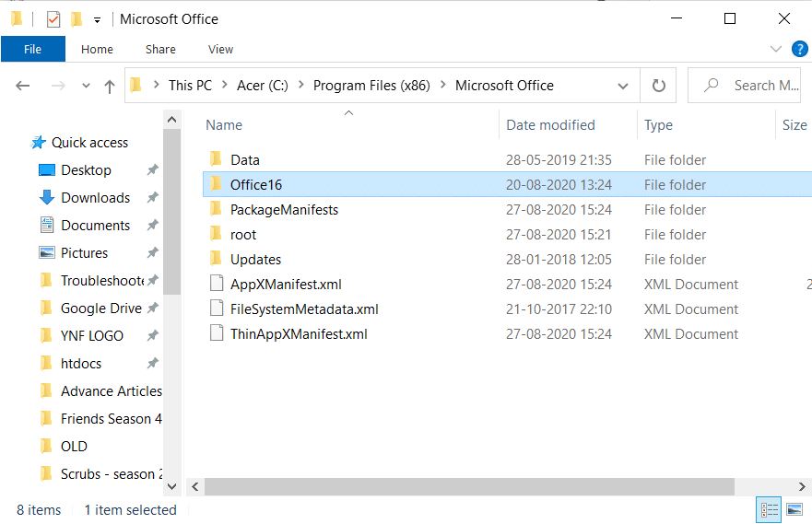The image size is (812, 524).
Task: Open the Customize Quick Access Toolbar dropdown arrow
Action: 97,20
